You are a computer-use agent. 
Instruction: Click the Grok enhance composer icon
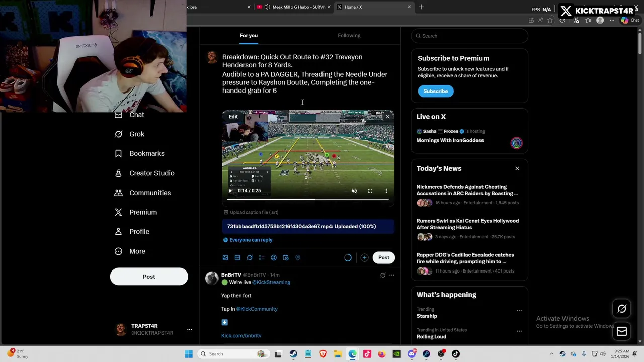tap(250, 258)
